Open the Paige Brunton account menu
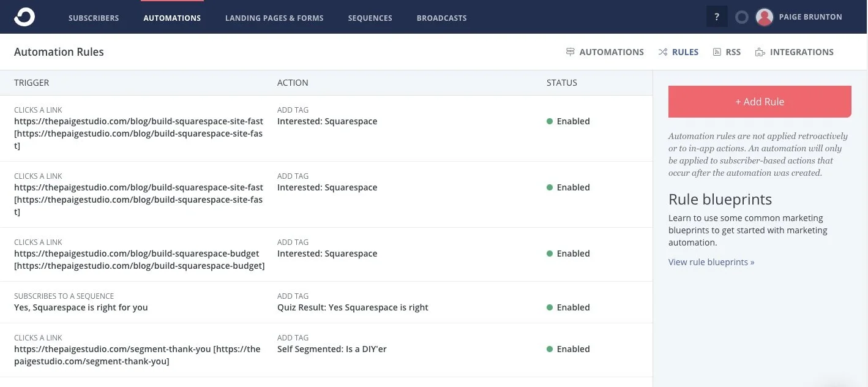This screenshot has width=868, height=387. tap(810, 17)
